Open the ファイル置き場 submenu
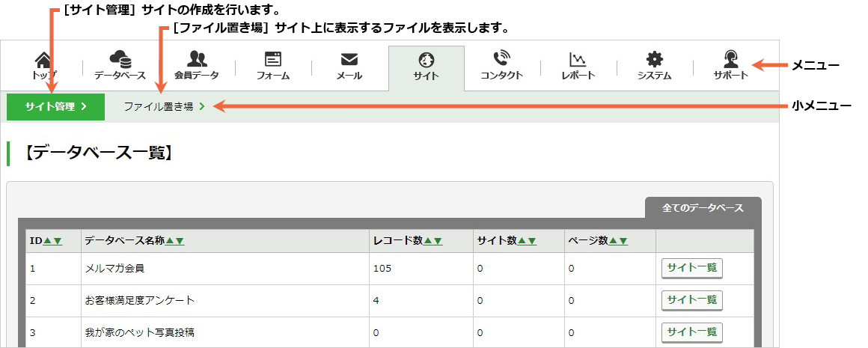Viewport: 868px width, 348px height. (165, 107)
